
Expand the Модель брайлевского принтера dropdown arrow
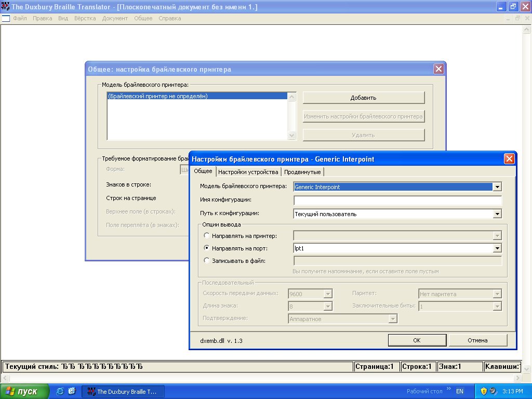497,187
